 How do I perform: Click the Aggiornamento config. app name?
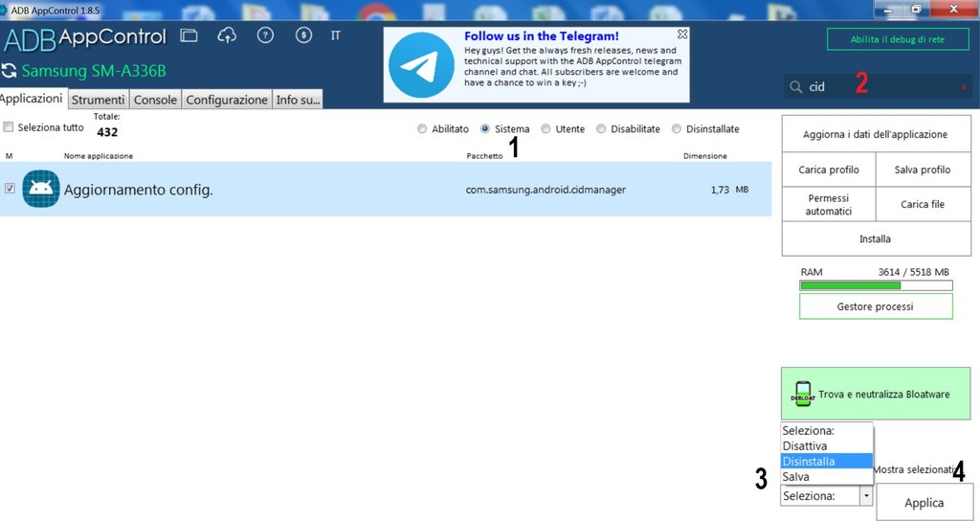point(138,190)
